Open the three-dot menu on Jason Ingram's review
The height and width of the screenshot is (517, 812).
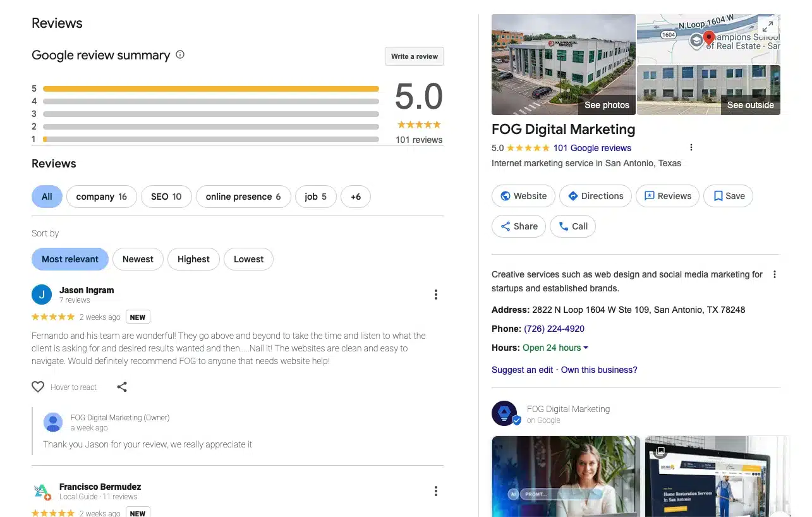(x=435, y=294)
